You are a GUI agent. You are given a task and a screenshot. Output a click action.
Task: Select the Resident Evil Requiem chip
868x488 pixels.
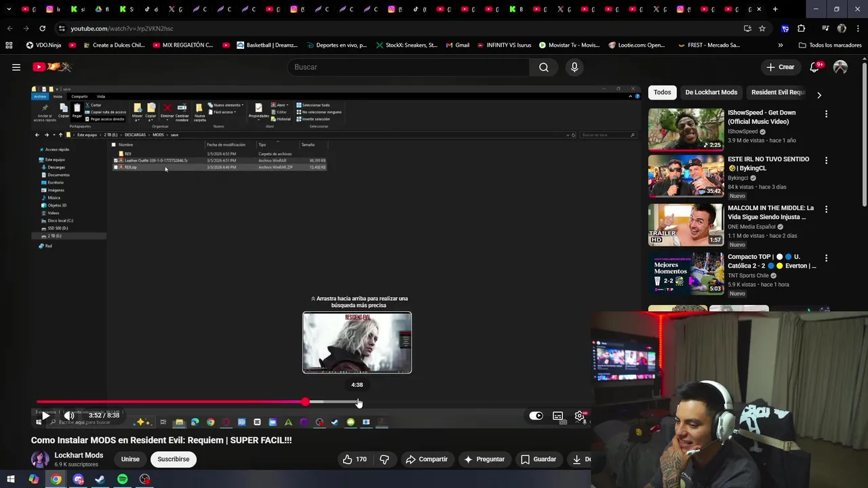click(x=777, y=92)
